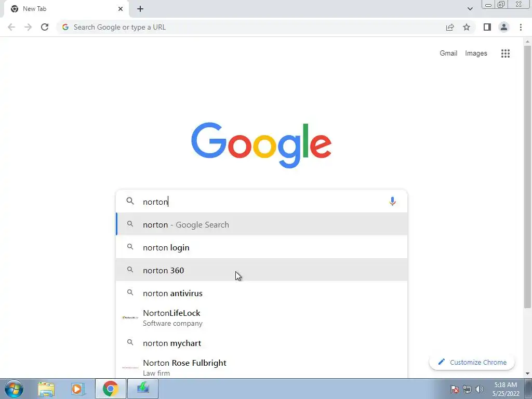
Task: Open Windows Explorer from the taskbar
Action: pos(46,389)
